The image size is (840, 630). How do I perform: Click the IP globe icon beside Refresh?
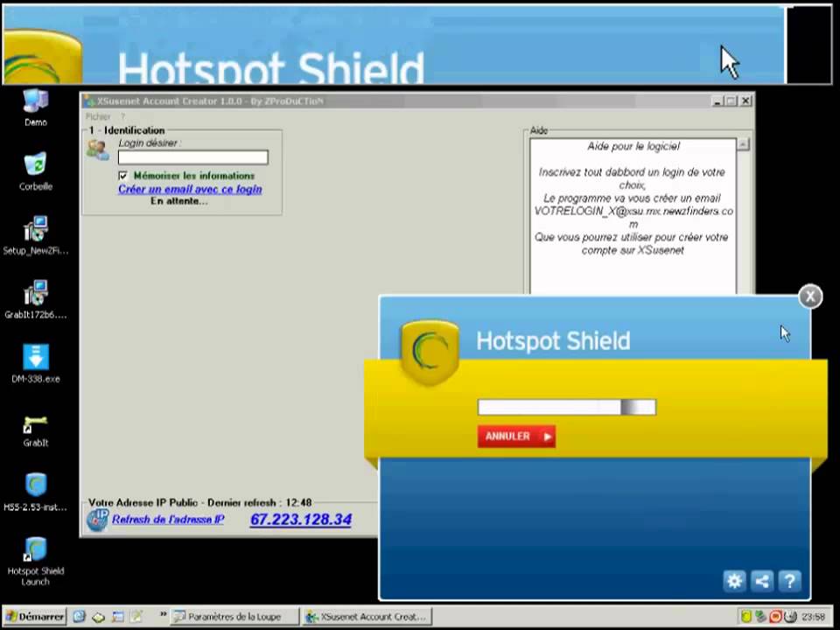98,520
